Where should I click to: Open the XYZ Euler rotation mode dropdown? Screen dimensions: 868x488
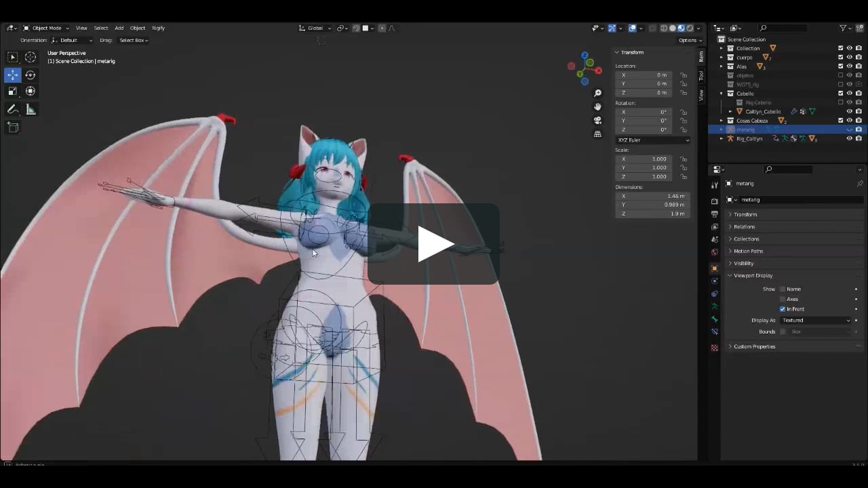pyautogui.click(x=653, y=140)
